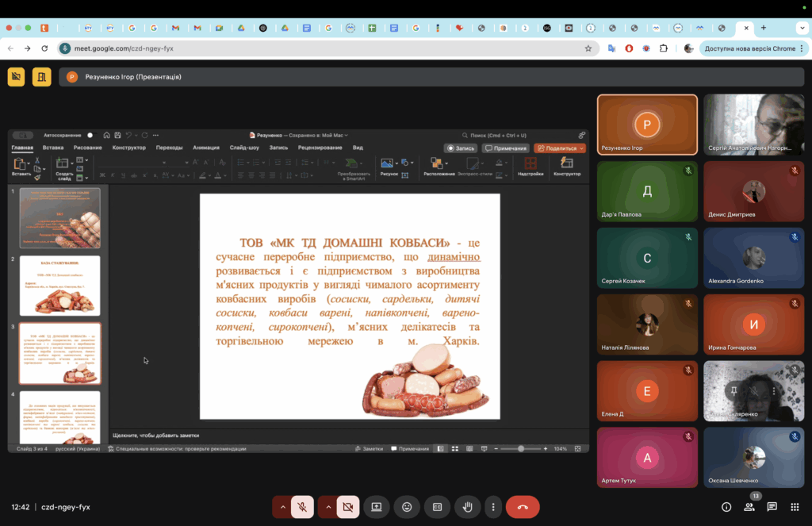
Task: Select the normal view button in status bar
Action: (x=441, y=449)
